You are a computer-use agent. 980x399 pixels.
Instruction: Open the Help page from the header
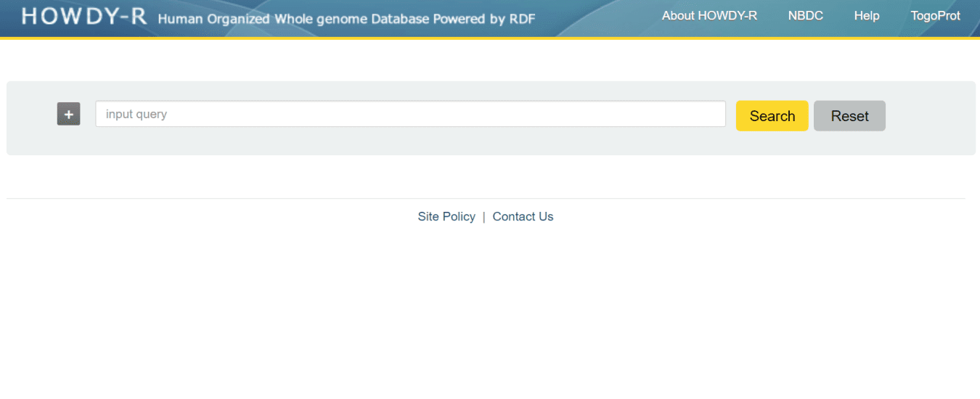pyautogui.click(x=866, y=16)
